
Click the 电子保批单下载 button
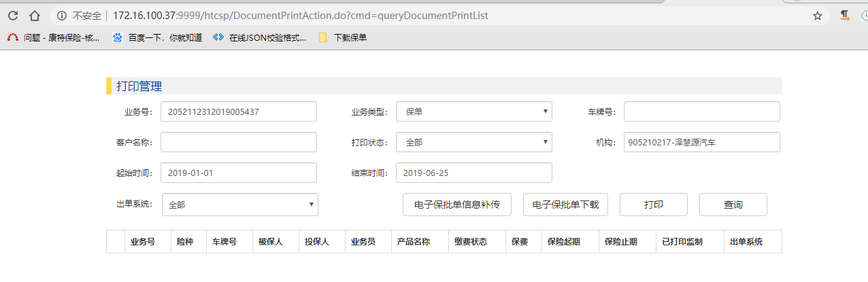(x=565, y=205)
